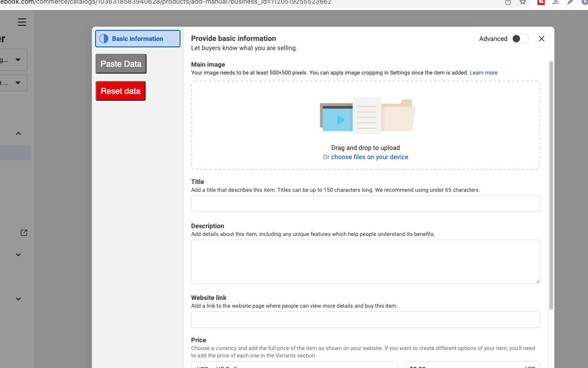
Task: Click choose files on your device link
Action: tap(370, 157)
